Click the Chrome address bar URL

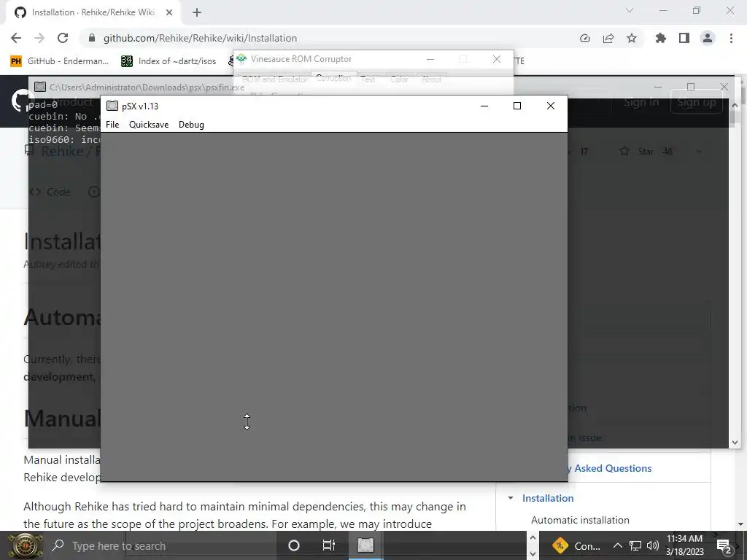coord(200,38)
